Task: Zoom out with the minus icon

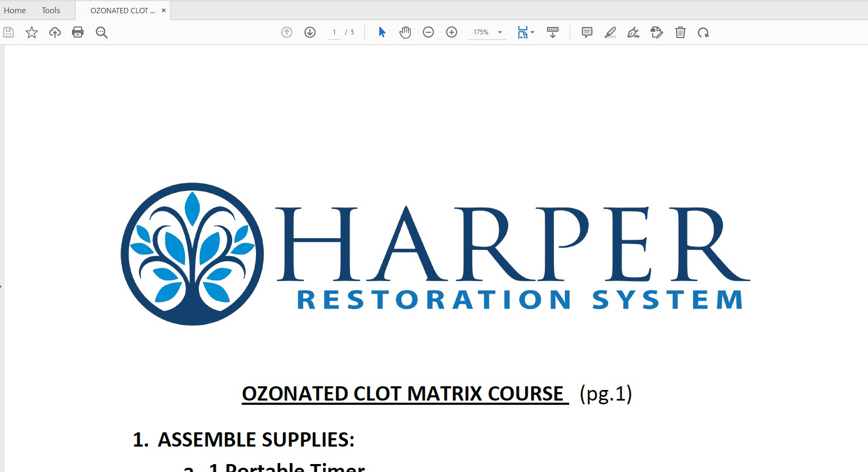Action: coord(428,32)
